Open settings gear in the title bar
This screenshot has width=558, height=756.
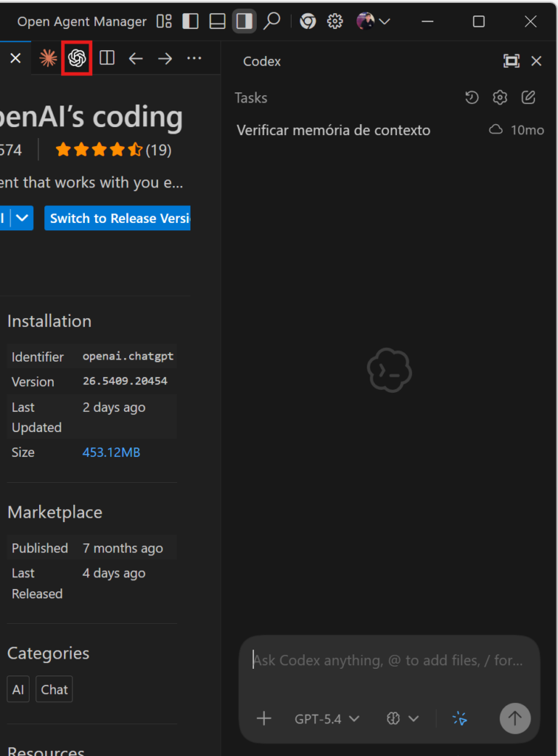(335, 21)
